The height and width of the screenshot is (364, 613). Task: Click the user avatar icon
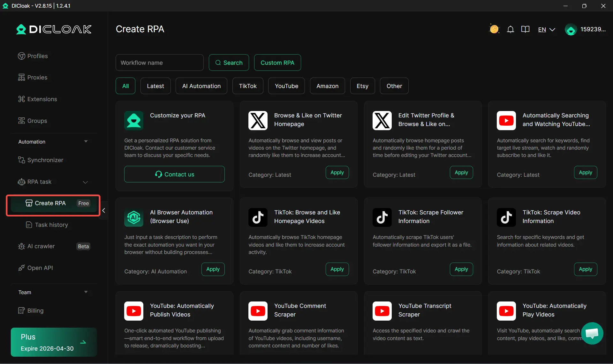[571, 30]
